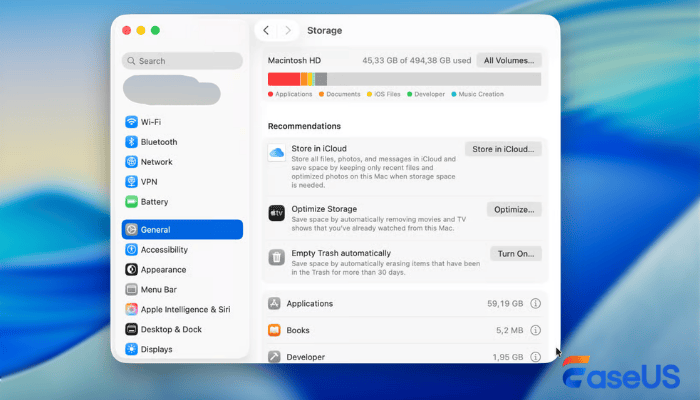Click the Macintosh HD volume name
The image size is (700, 400).
pyautogui.click(x=294, y=60)
